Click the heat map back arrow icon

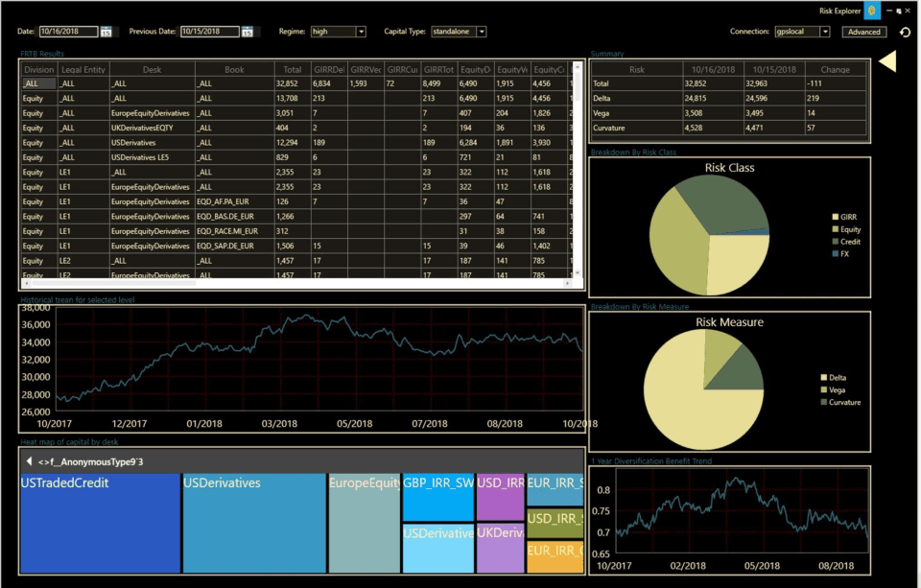tap(29, 461)
